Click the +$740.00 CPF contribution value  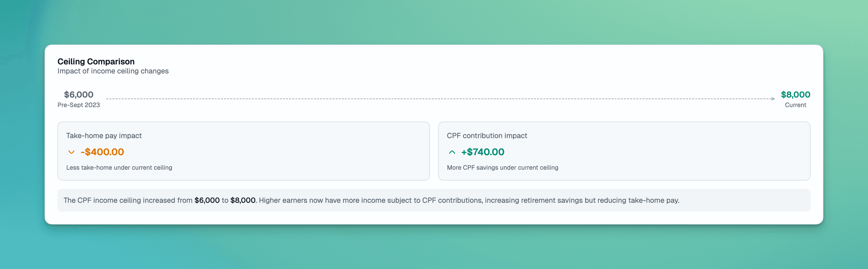[x=482, y=152]
